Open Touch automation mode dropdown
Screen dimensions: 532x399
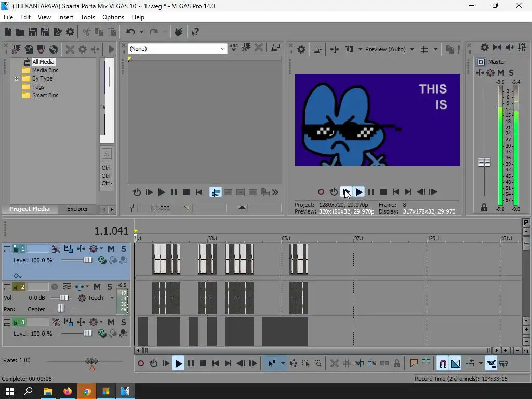[112, 298]
